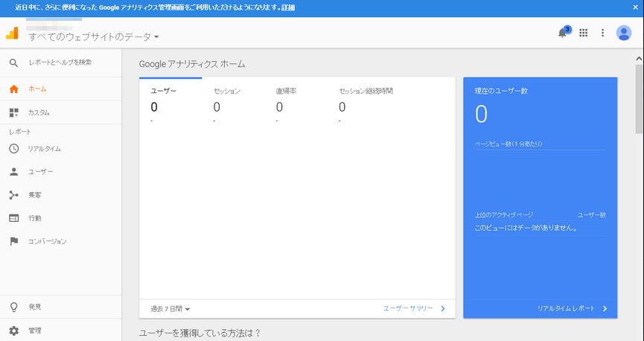Open the 過去７日間 date range dropdown
Image resolution: width=644 pixels, height=341 pixels.
coord(170,309)
